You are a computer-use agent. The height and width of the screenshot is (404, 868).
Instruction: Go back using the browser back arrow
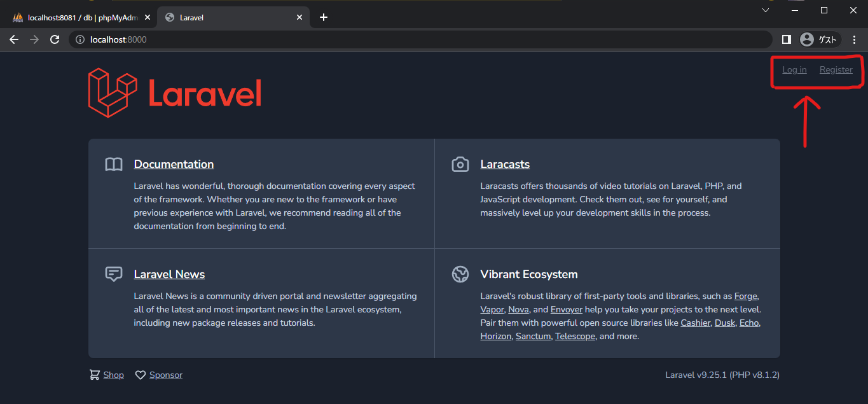point(14,39)
